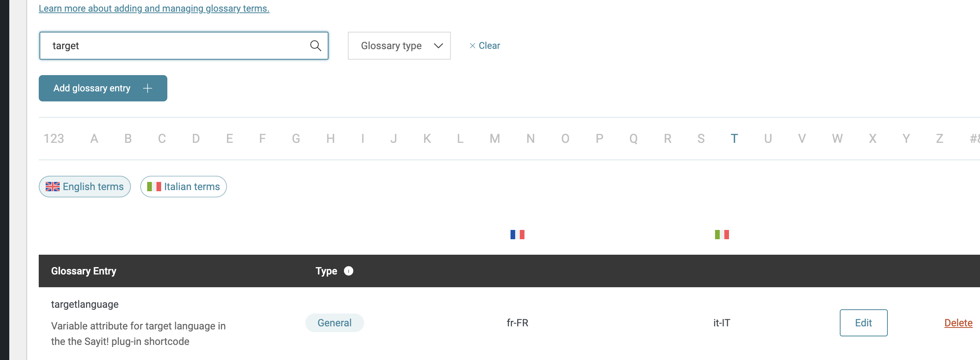Screen dimensions: 980x360
Task: Click the Glossary Entry column header
Action: (x=84, y=271)
